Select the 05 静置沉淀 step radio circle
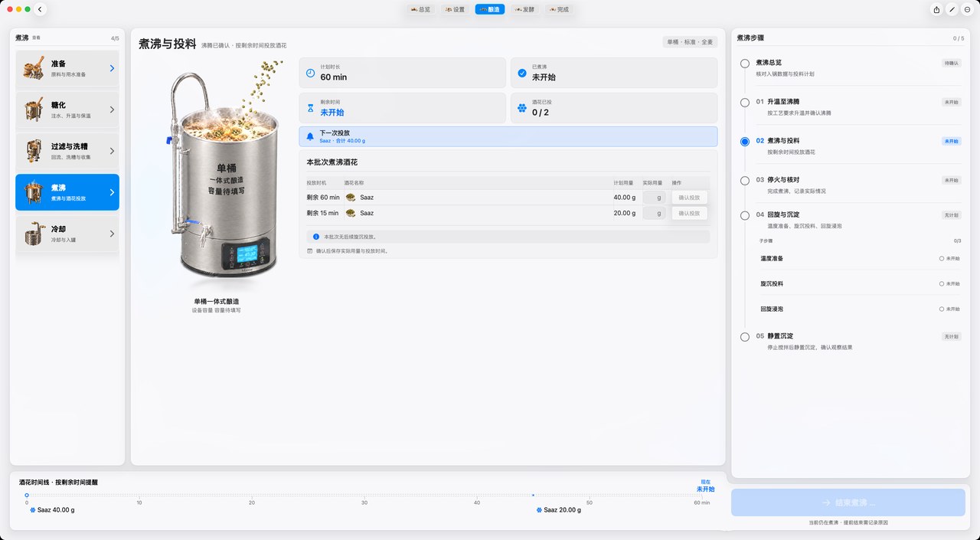 (745, 336)
